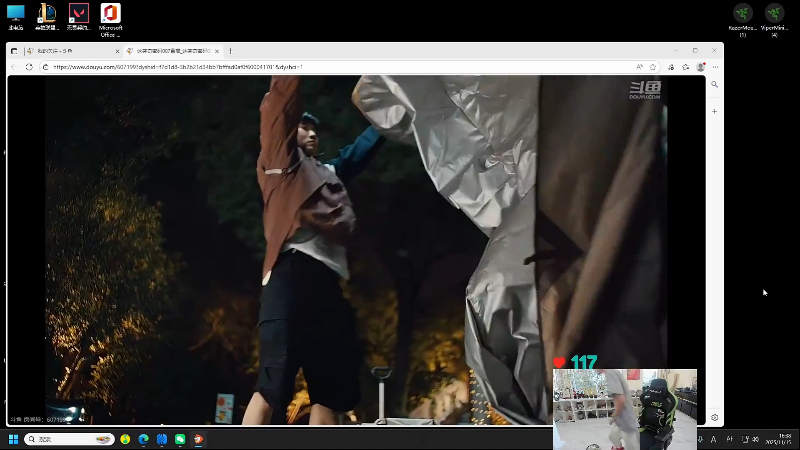The height and width of the screenshot is (450, 800).
Task: Open the volume tray icon
Action: pyautogui.click(x=756, y=439)
